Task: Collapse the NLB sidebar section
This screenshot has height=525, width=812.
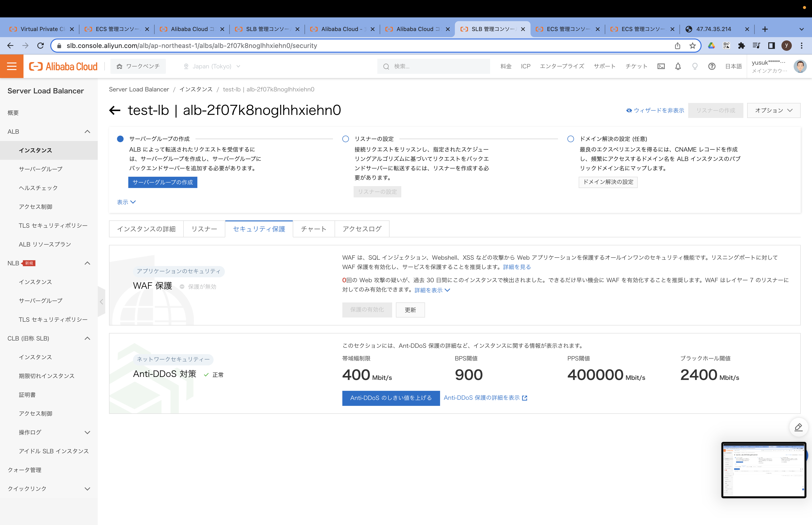Action: click(87, 263)
